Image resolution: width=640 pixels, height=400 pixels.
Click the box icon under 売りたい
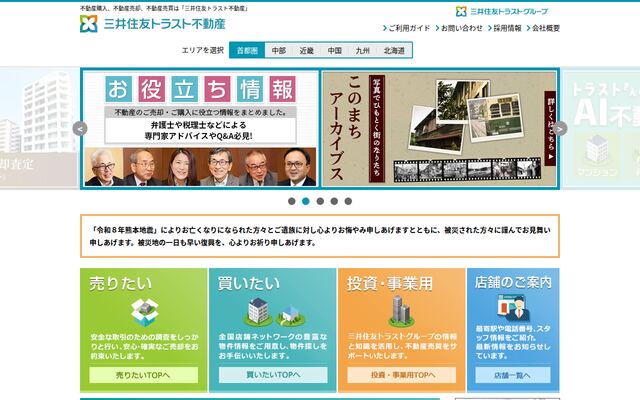click(144, 312)
